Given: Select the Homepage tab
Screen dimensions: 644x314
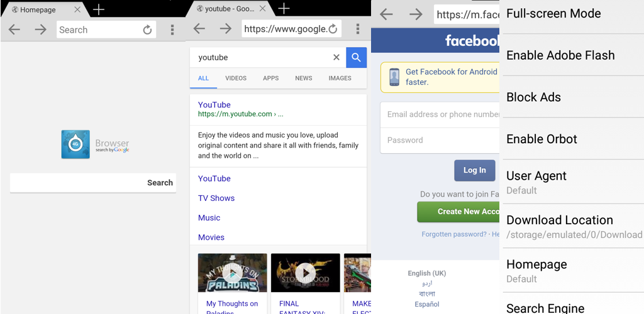Looking at the screenshot, I should click(x=45, y=9).
